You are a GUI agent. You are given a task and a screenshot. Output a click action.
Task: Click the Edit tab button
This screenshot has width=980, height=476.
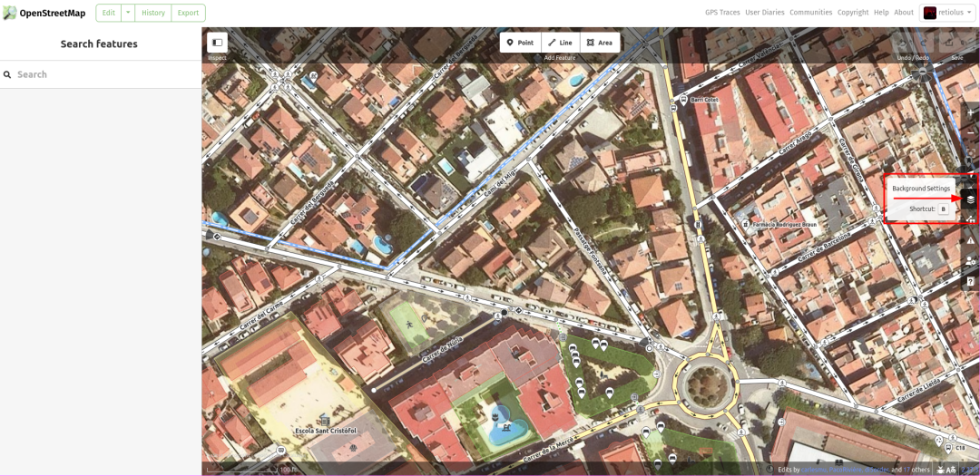point(109,13)
